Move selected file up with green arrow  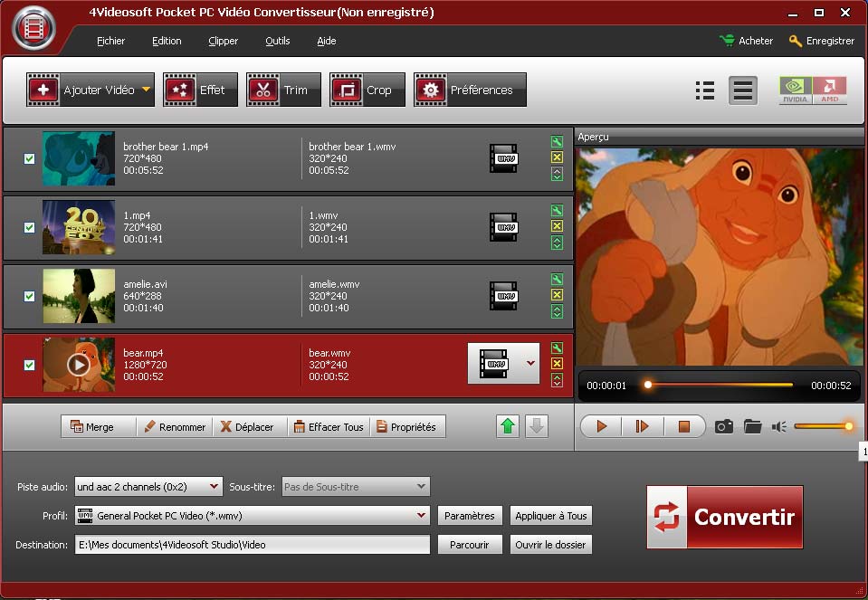(x=508, y=427)
